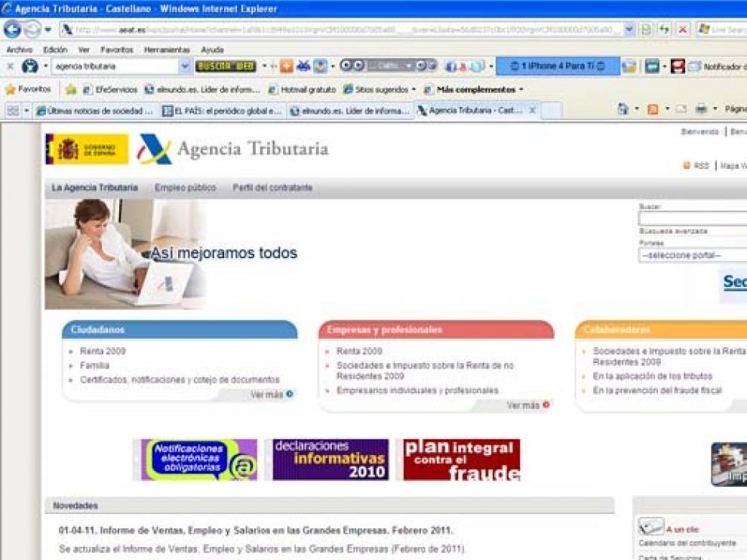Viewport: 747px width, 560px height.
Task: Open the EfeServicios bookmark
Action: coord(110,89)
